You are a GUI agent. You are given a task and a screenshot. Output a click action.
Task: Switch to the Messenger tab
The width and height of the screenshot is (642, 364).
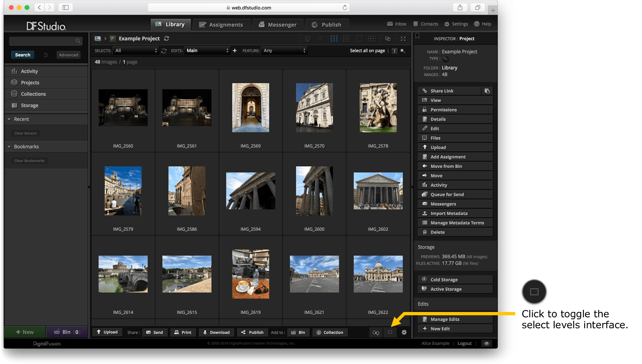278,24
